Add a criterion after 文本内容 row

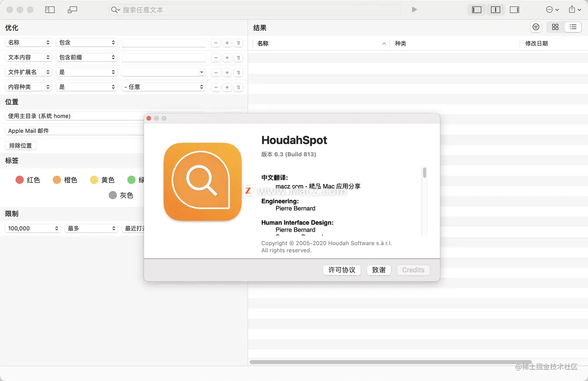[x=227, y=58]
